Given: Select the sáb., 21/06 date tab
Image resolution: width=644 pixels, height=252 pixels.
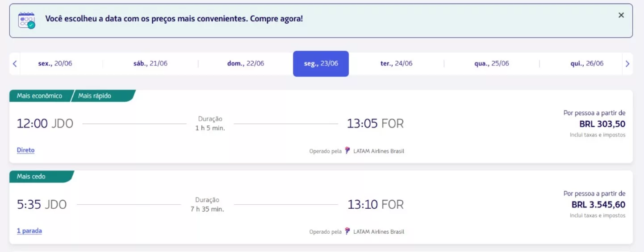Looking at the screenshot, I should 150,64.
